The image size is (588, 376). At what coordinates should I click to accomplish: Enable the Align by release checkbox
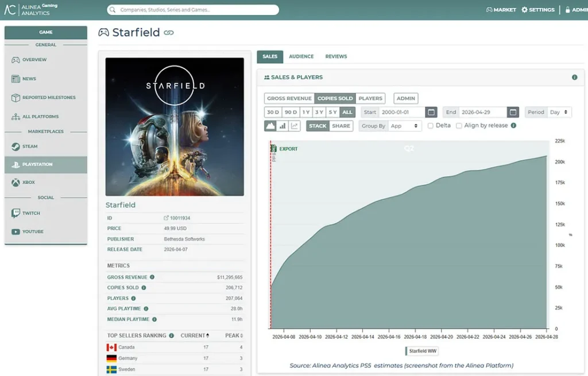click(x=459, y=126)
